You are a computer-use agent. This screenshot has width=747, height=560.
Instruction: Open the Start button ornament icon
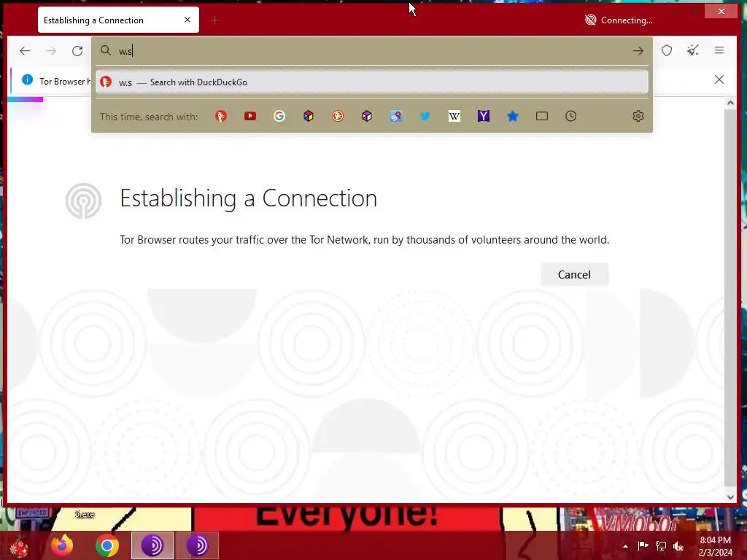point(18,545)
